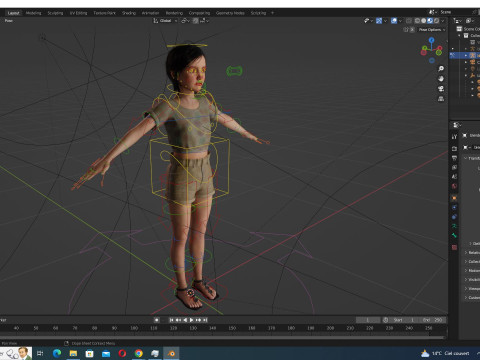
Task: Open the green Bone properties tab
Action: (x=454, y=235)
